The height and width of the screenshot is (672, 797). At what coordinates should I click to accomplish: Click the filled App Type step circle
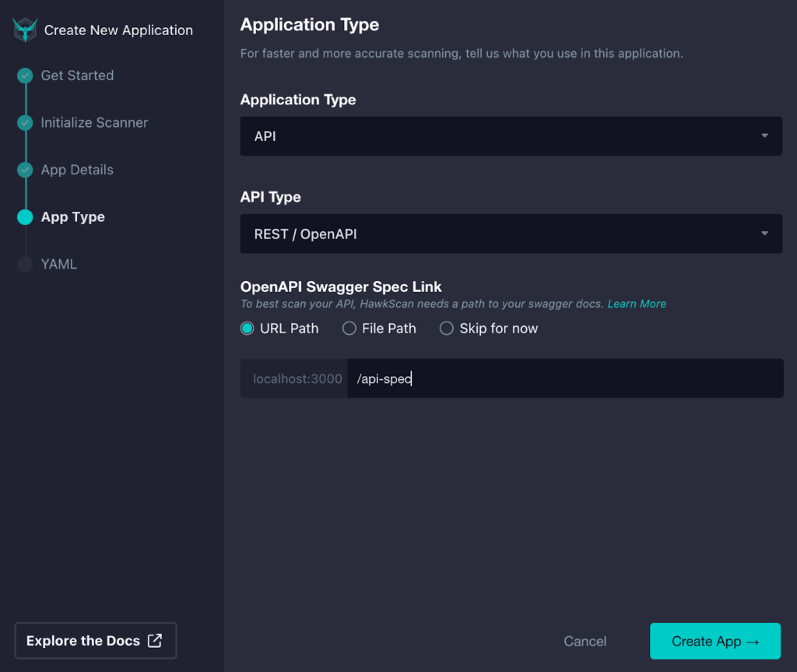pos(24,216)
